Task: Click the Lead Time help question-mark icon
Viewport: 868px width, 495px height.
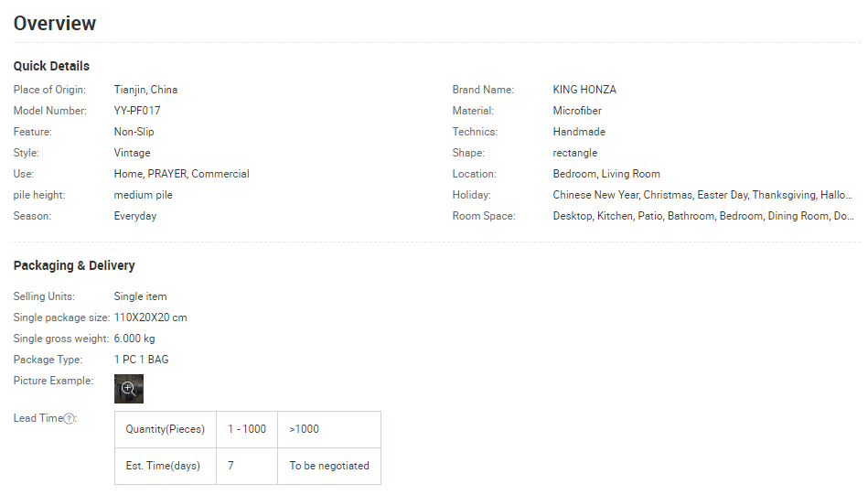Action: [x=70, y=419]
